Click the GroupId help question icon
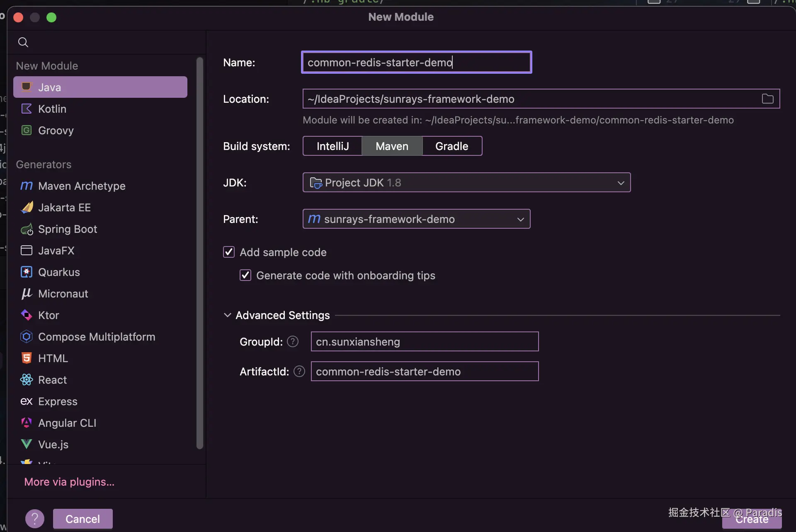 coord(293,341)
